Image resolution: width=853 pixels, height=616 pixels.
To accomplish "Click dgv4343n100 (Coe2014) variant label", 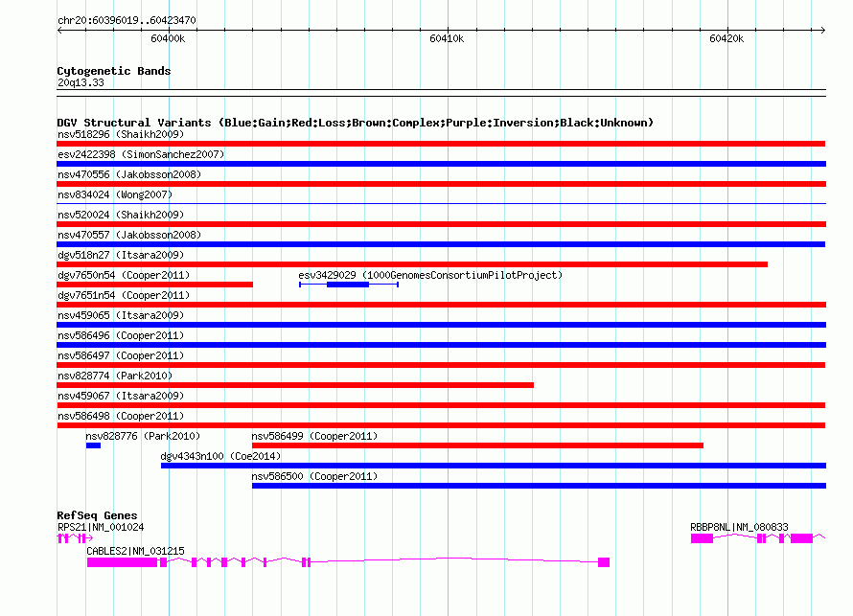I will coord(220,456).
